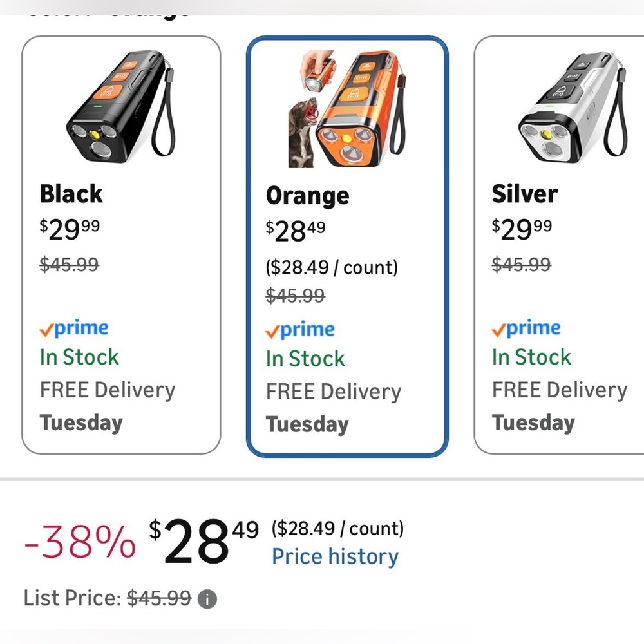Open the Price history link
The height and width of the screenshot is (644, 644).
(x=335, y=557)
